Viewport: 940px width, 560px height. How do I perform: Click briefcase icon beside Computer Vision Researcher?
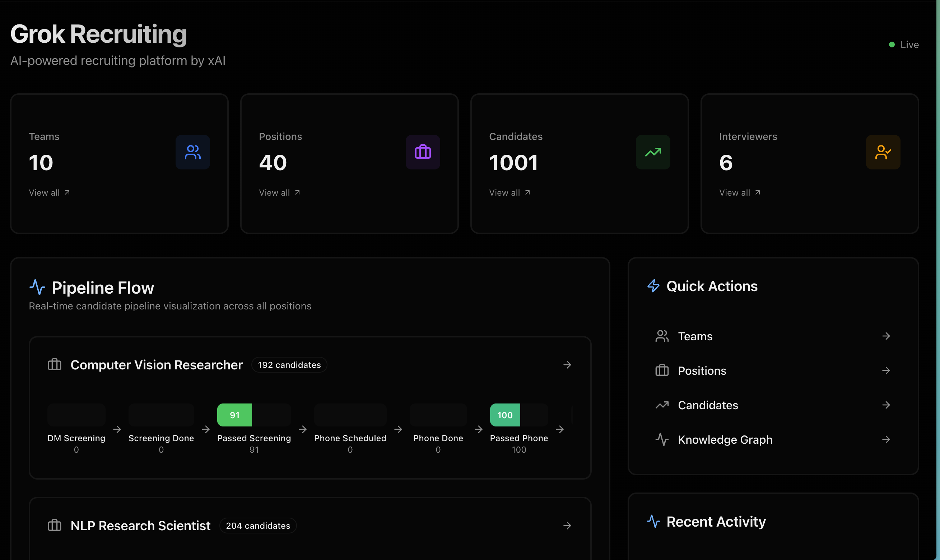tap(54, 364)
